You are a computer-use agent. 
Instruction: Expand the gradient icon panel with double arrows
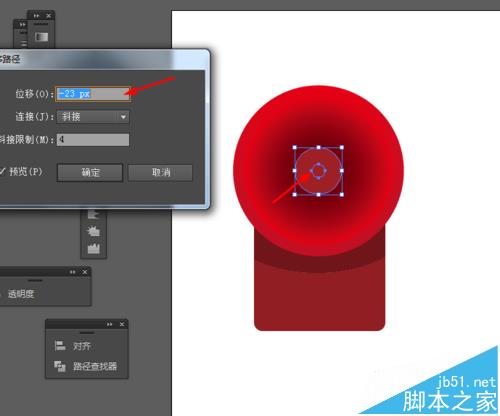point(36,16)
